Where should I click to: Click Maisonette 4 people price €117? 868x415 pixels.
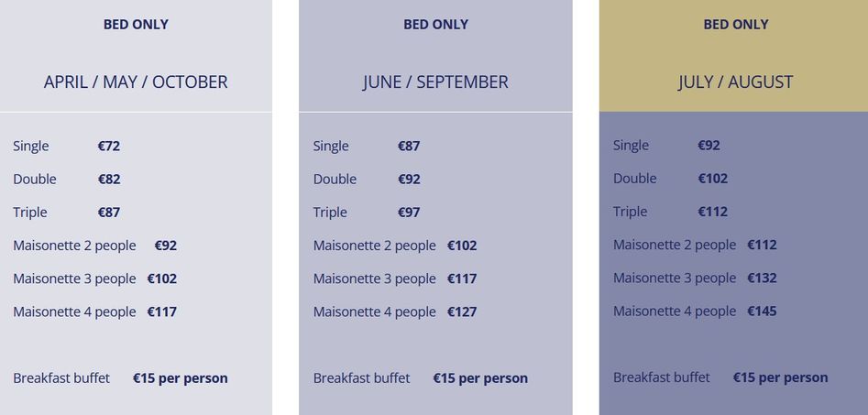click(162, 311)
